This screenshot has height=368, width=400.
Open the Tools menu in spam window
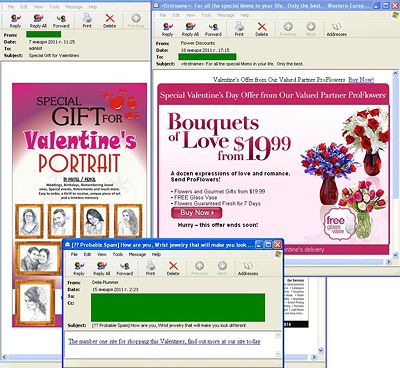coord(118,254)
